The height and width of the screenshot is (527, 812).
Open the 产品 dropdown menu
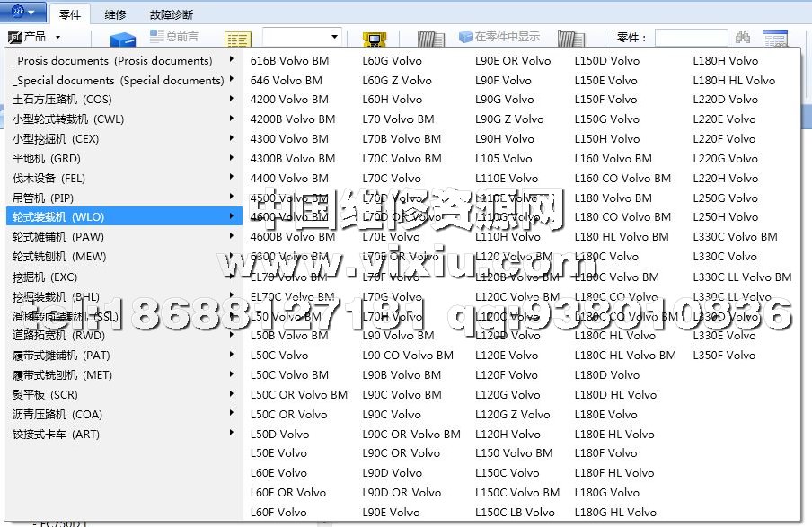point(34,37)
